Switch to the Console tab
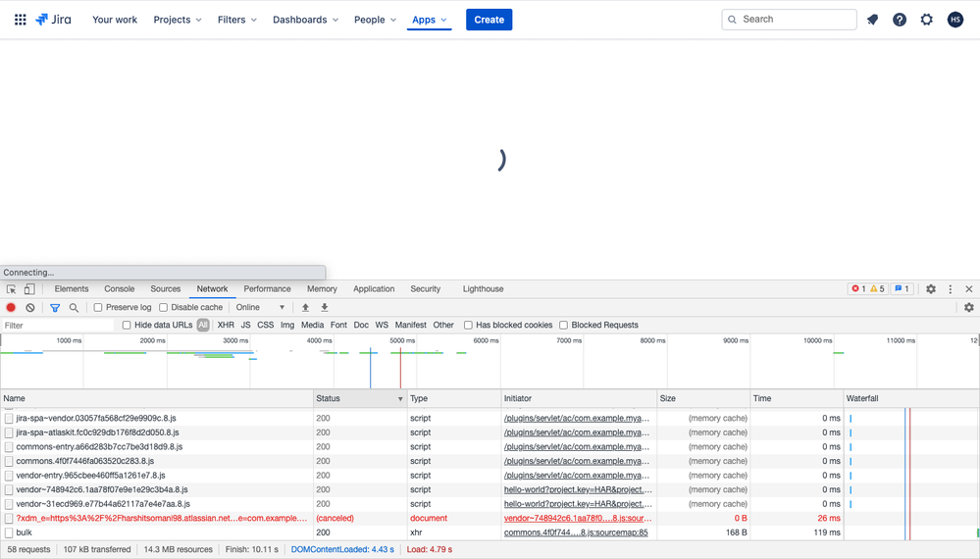Screen dimensions: 980x559 120,289
